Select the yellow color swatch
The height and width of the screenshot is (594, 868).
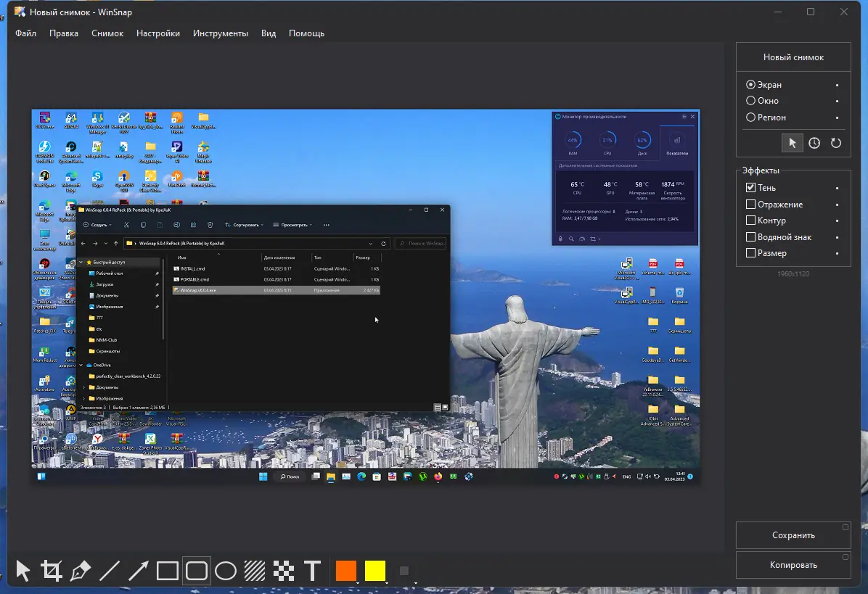pos(374,571)
